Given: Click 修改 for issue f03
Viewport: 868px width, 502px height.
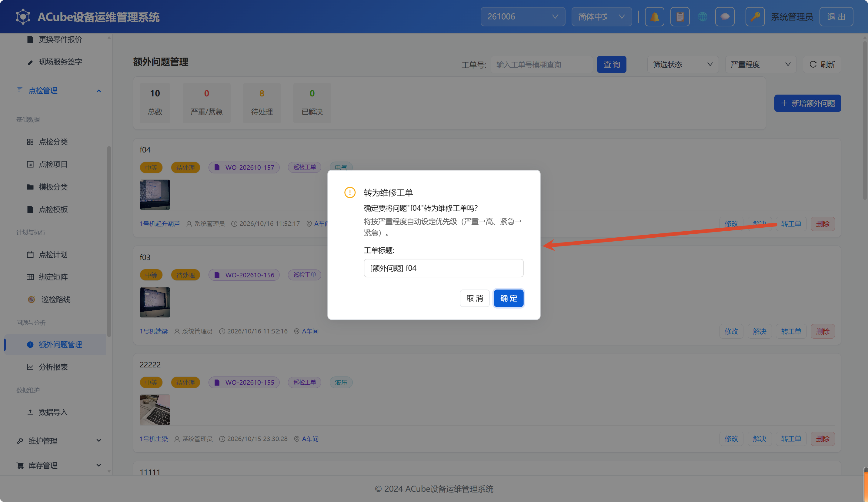Looking at the screenshot, I should pyautogui.click(x=731, y=331).
